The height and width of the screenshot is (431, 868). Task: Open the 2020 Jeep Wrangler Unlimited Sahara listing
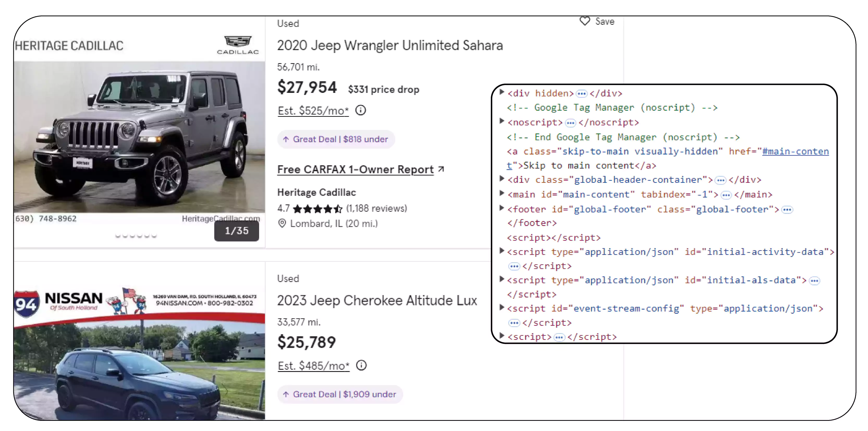coord(390,46)
